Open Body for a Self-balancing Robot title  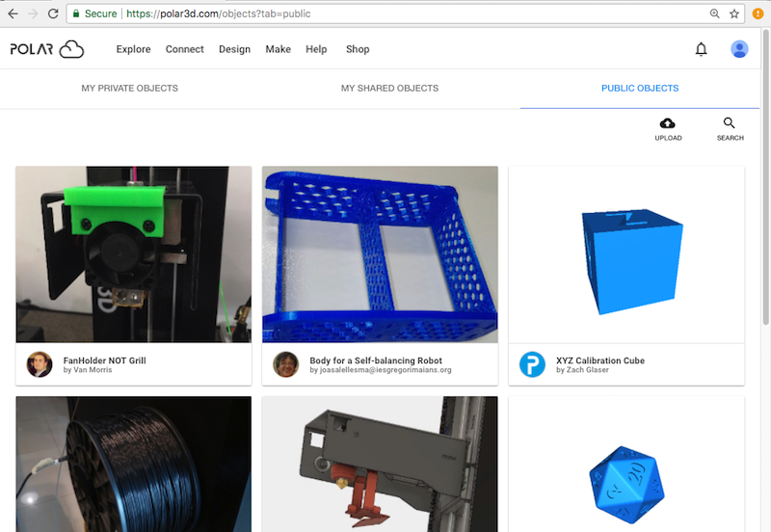coord(376,360)
